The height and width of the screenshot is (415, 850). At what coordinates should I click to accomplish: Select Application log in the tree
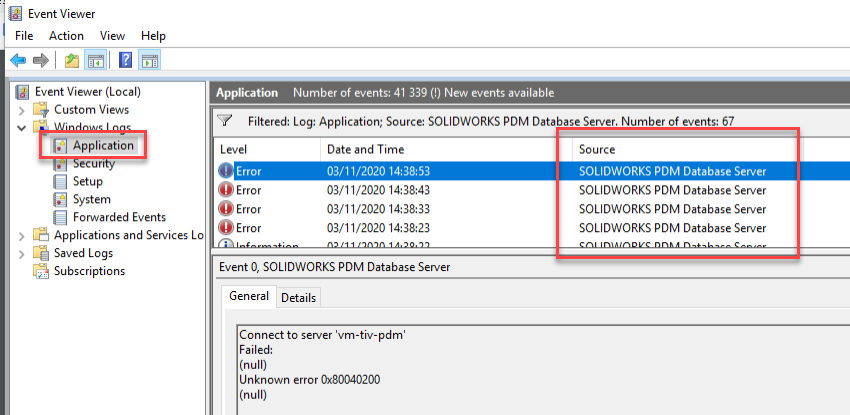(103, 145)
